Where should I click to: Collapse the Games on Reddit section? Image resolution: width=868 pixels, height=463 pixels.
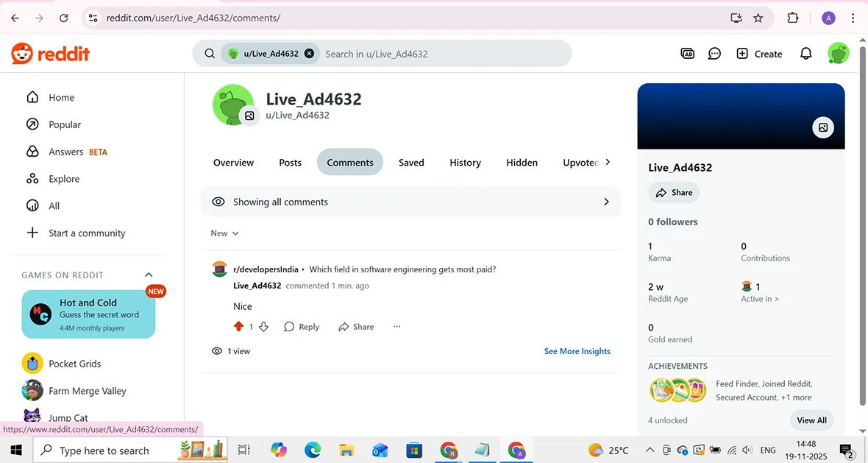149,275
